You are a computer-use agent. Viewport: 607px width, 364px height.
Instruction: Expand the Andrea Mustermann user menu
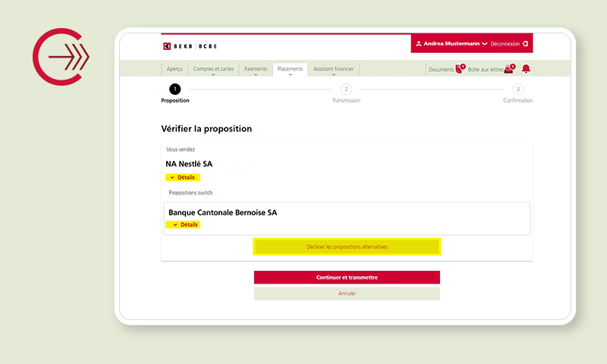click(x=485, y=44)
